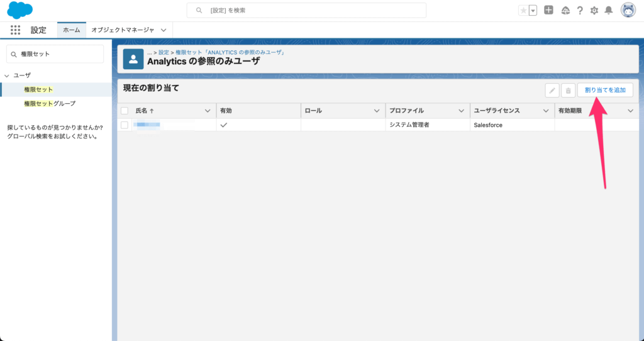Switch to the ホーム tab
Image resolution: width=644 pixels, height=341 pixels.
72,30
